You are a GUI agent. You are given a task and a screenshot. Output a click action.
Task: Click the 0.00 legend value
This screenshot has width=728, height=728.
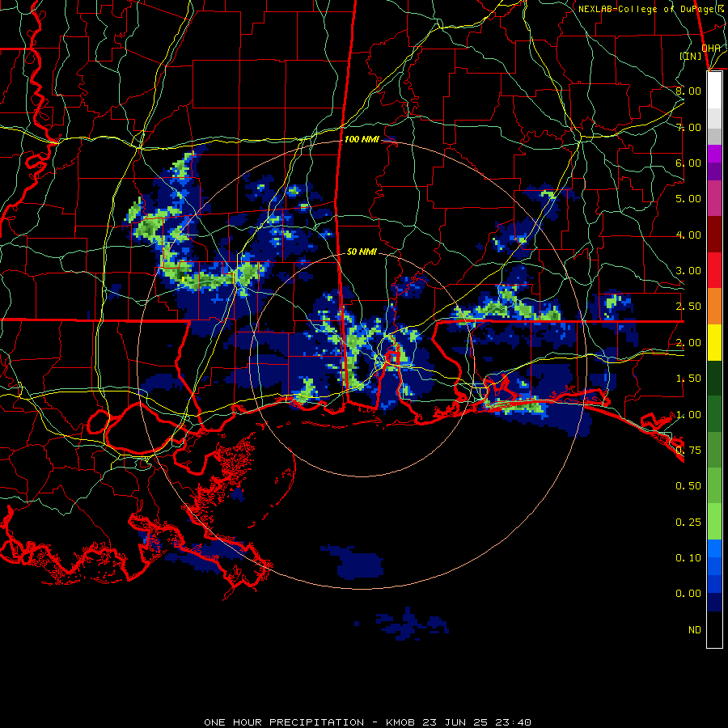(x=688, y=594)
